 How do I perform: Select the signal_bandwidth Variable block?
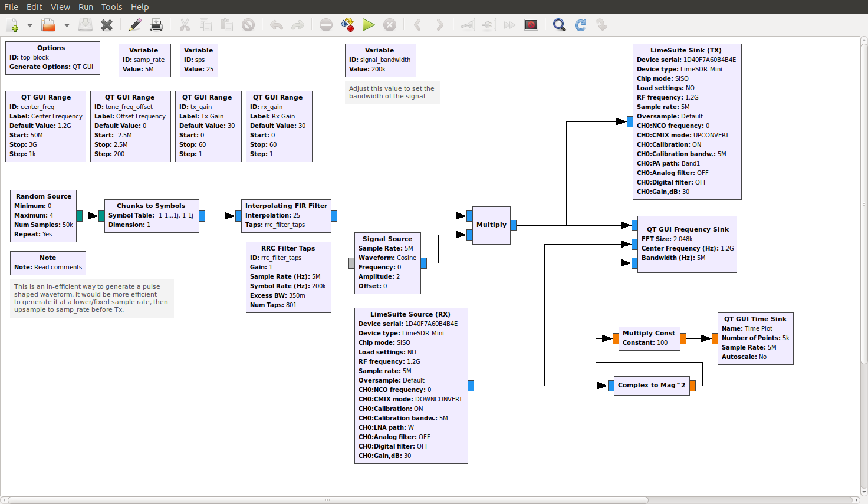click(380, 60)
